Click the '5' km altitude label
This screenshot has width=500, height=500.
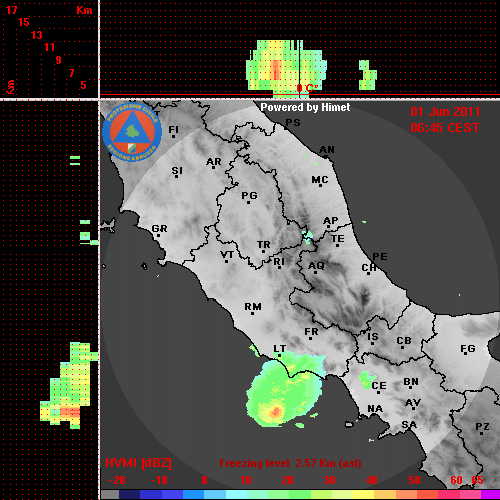coord(83,85)
